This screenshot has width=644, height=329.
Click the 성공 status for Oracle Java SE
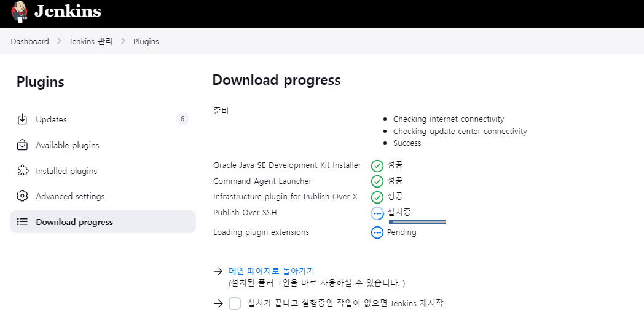[395, 165]
